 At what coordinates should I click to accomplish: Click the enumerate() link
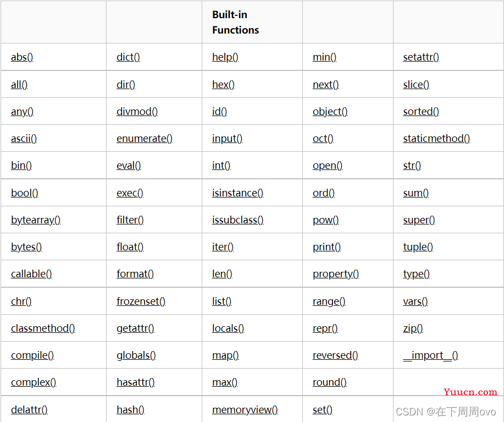(145, 139)
